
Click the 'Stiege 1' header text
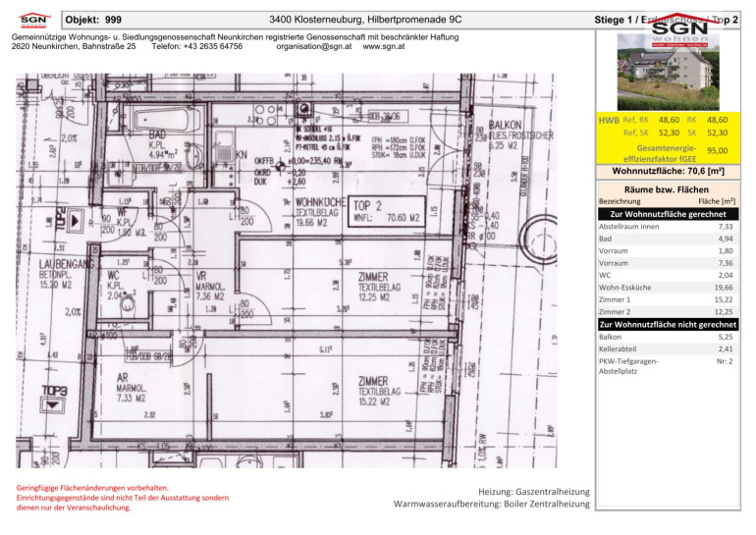(613, 20)
